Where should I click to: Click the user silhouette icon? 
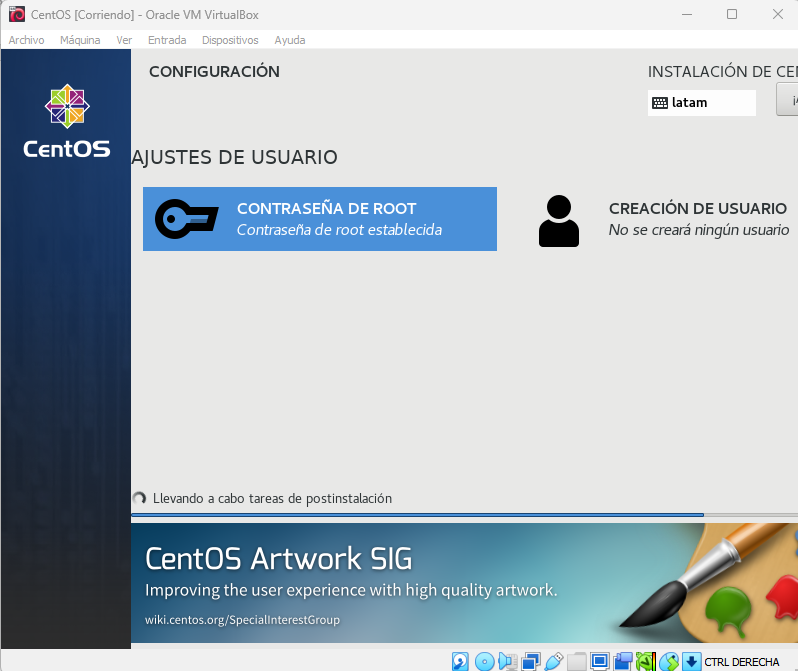(559, 221)
